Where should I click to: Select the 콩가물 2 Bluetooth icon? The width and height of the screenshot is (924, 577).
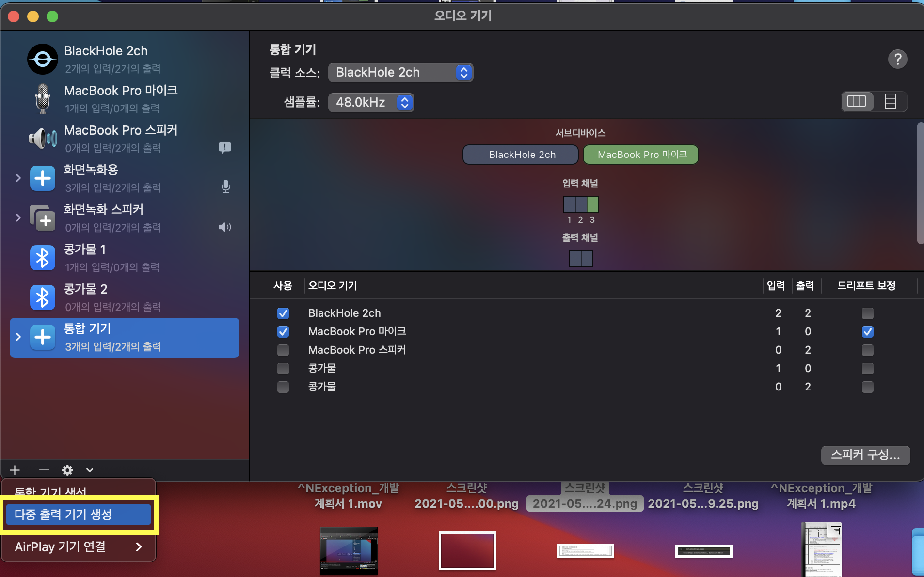(x=43, y=297)
